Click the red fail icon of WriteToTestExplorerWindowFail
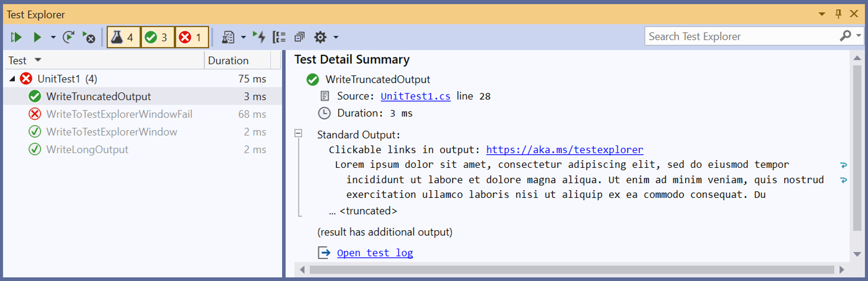The height and width of the screenshot is (281, 868). (x=35, y=114)
